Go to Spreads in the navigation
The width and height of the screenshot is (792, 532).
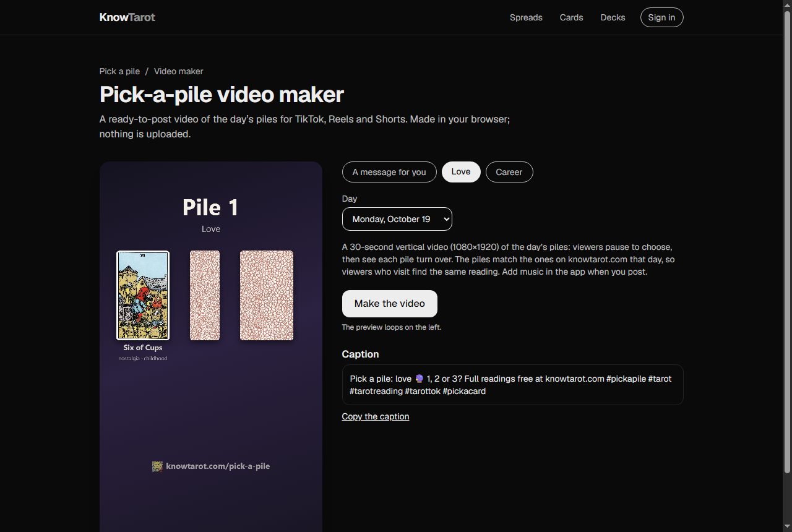(526, 17)
